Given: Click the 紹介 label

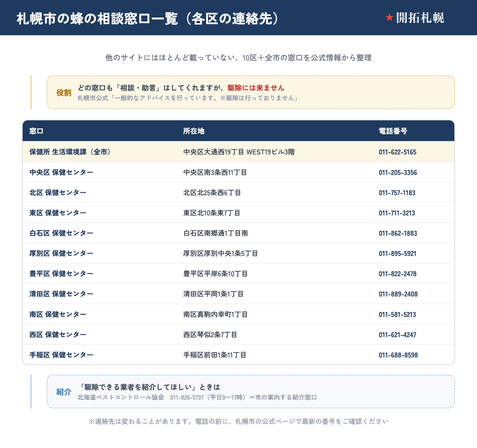Looking at the screenshot, I should (64, 392).
